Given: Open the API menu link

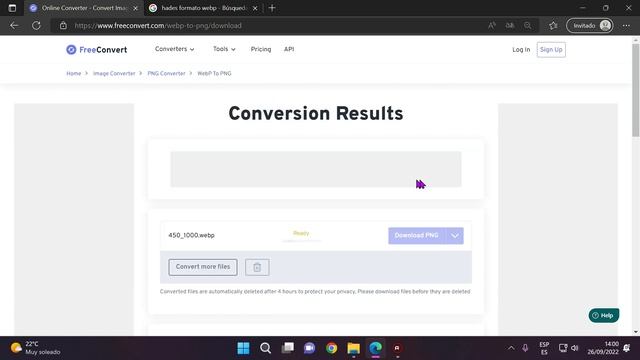Looking at the screenshot, I should (289, 49).
